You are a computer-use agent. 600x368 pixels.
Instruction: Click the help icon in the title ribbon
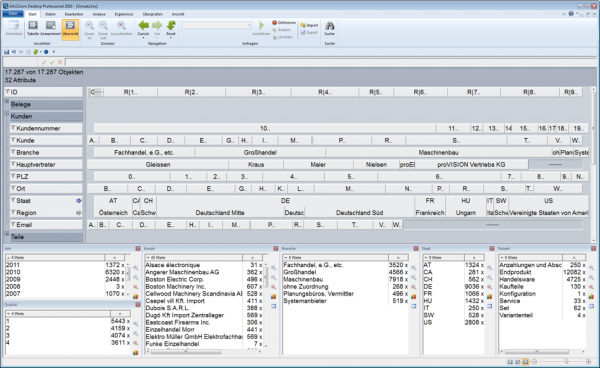point(571,14)
